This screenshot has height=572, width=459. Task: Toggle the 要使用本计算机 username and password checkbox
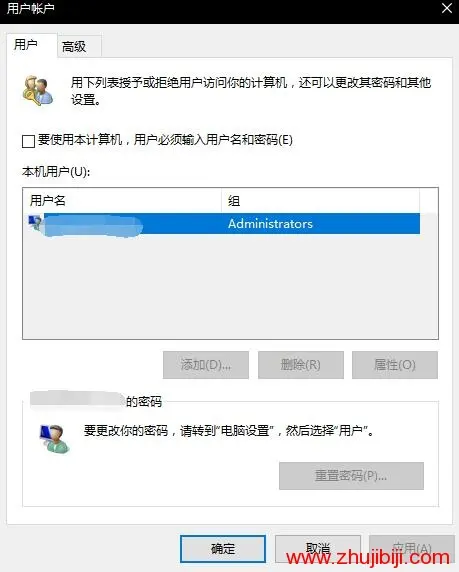coord(28,141)
